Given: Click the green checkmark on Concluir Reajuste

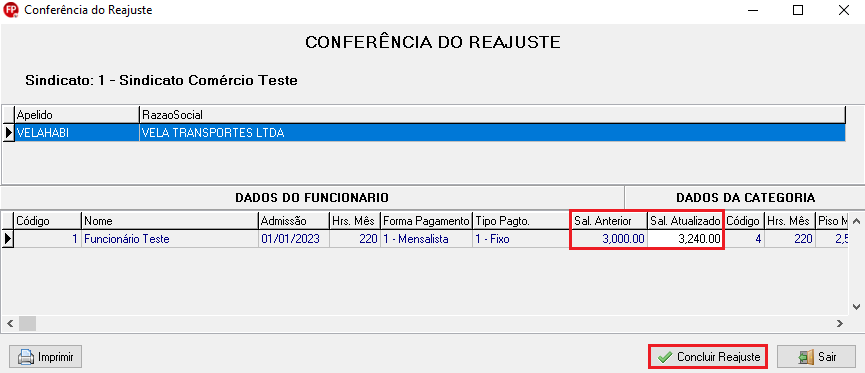Looking at the screenshot, I should 665,357.
